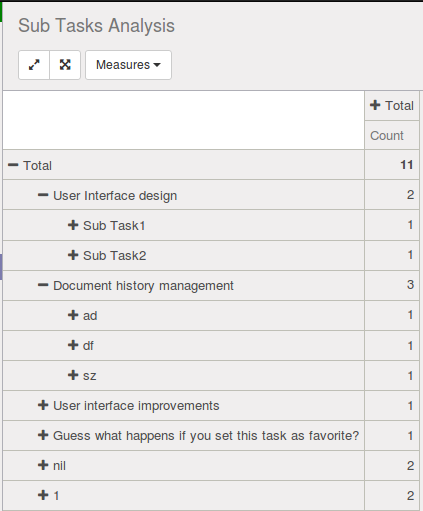Viewport: 423px width, 511px height.
Task: Collapse the Total row minus icon
Action: 13,165
